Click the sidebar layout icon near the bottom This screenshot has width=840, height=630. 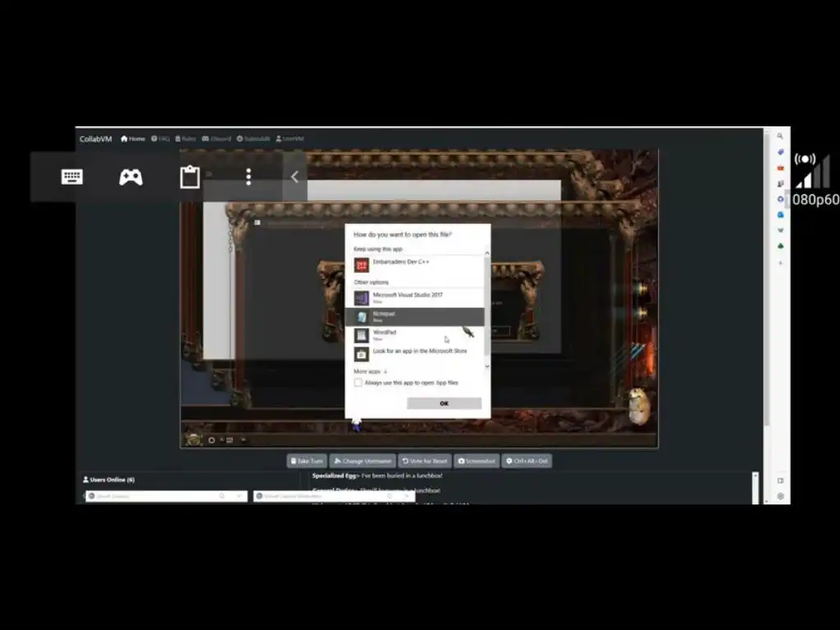(780, 481)
